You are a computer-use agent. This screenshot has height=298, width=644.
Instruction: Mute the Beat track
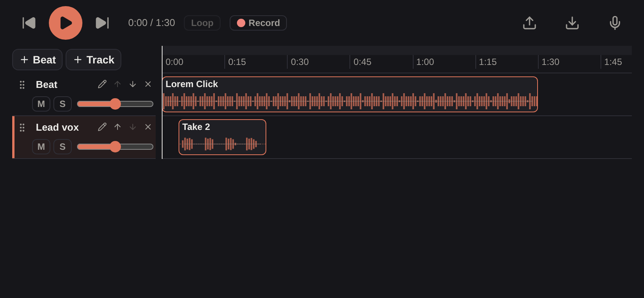pos(41,104)
